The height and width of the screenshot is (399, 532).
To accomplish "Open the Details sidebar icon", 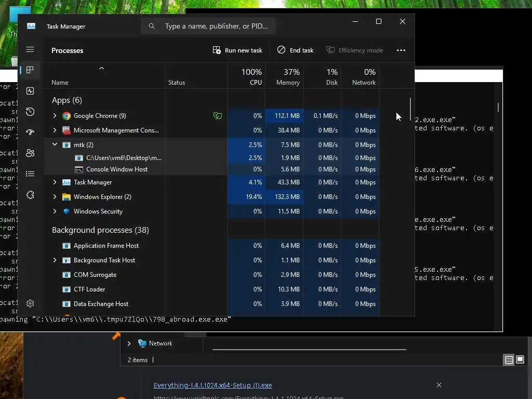I will tap(30, 174).
